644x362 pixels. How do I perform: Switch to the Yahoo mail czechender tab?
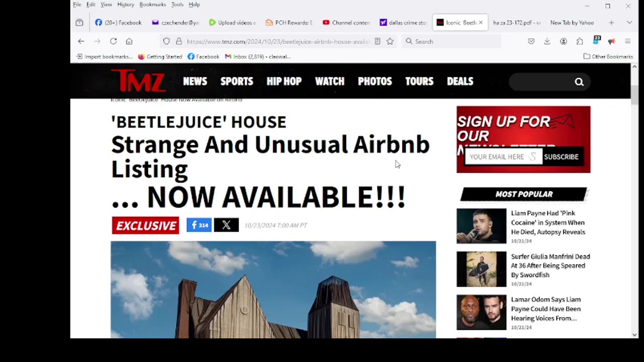click(176, 23)
